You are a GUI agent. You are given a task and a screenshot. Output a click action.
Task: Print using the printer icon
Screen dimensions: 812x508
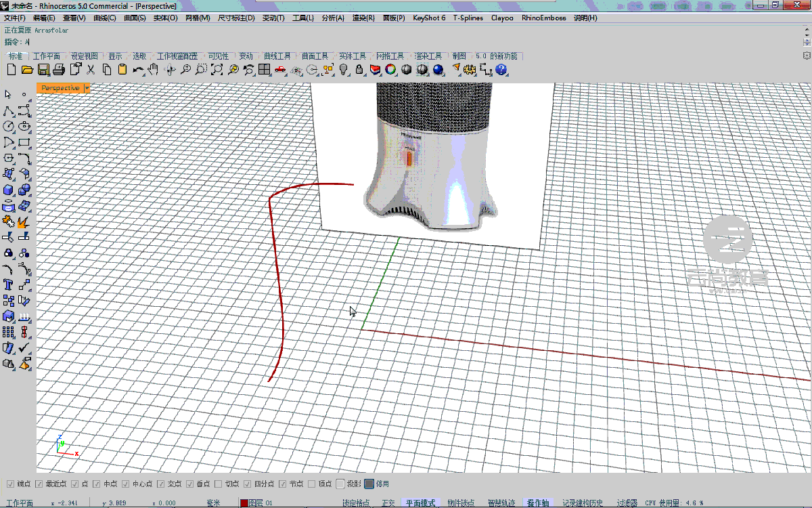tap(58, 69)
